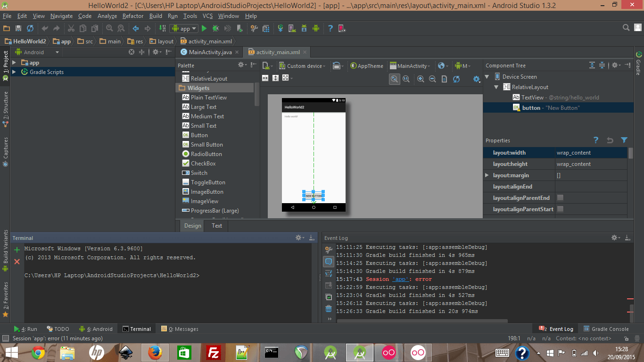Click the green Run app play icon

click(x=204, y=29)
